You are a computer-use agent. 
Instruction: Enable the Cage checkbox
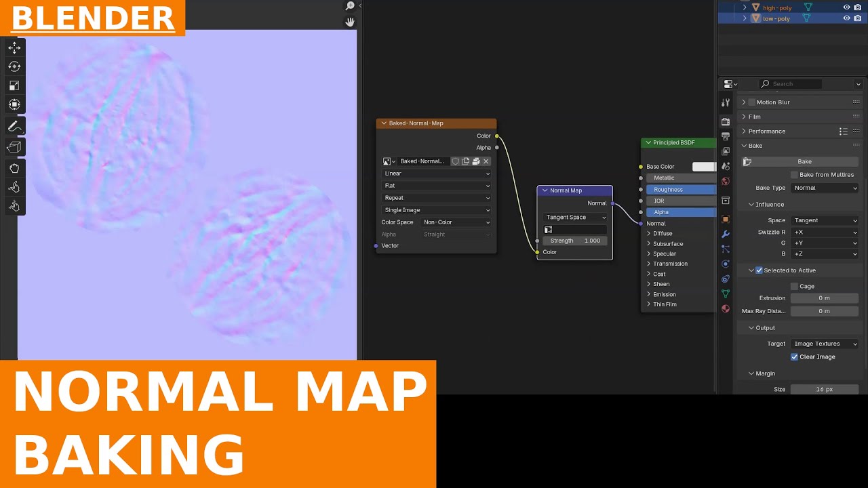pos(795,286)
